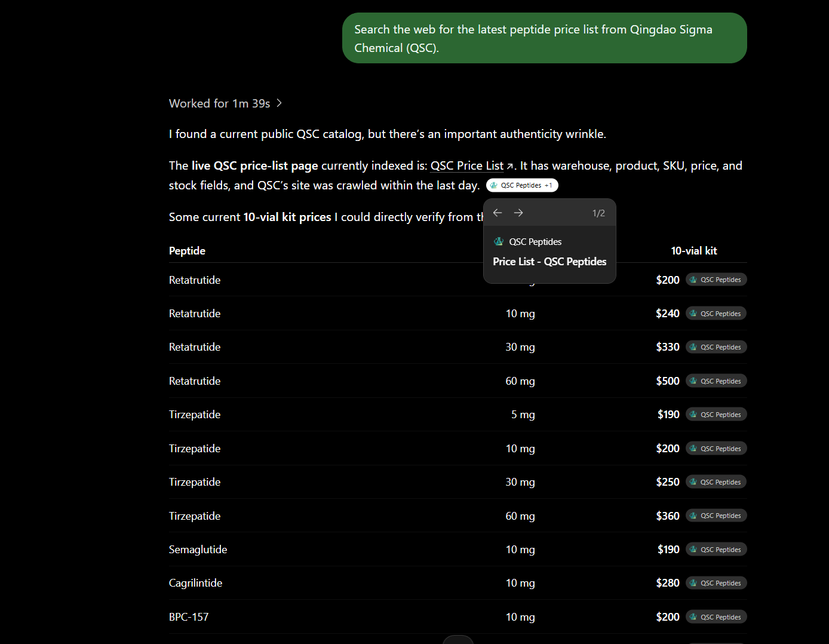Click the 1/2 page counter in popup
This screenshot has width=829, height=644.
tap(598, 213)
